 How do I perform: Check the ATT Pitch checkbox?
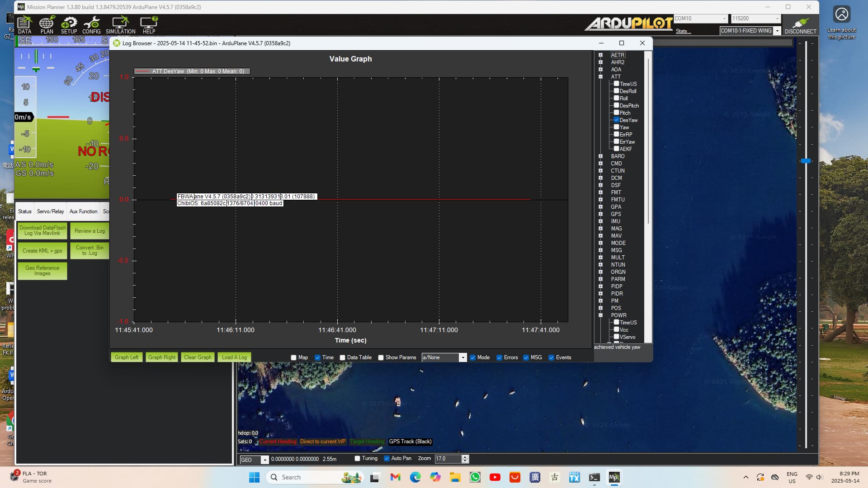click(616, 113)
